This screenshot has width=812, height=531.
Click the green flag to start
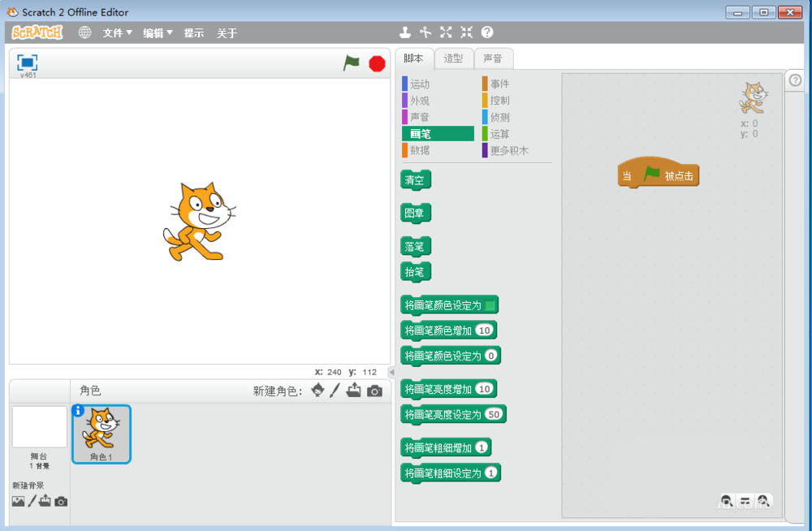click(351, 63)
